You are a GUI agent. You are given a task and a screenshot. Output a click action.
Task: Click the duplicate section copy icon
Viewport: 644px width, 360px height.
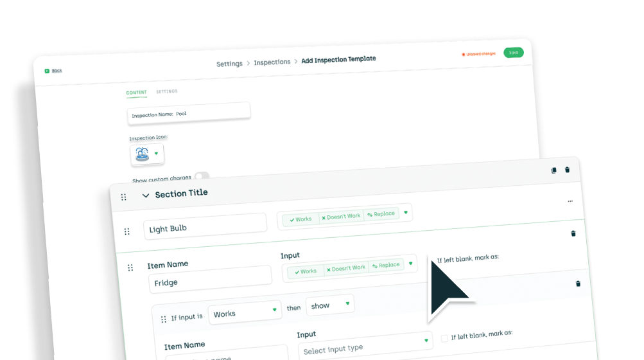(554, 170)
